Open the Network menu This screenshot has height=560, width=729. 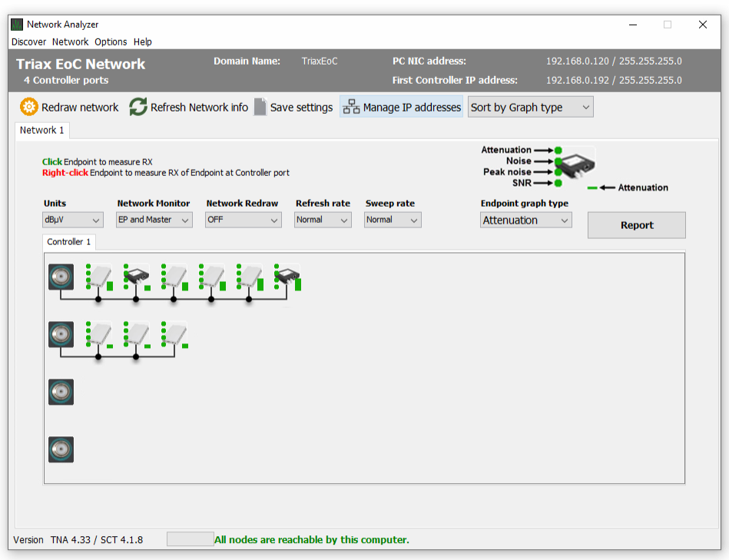[70, 41]
